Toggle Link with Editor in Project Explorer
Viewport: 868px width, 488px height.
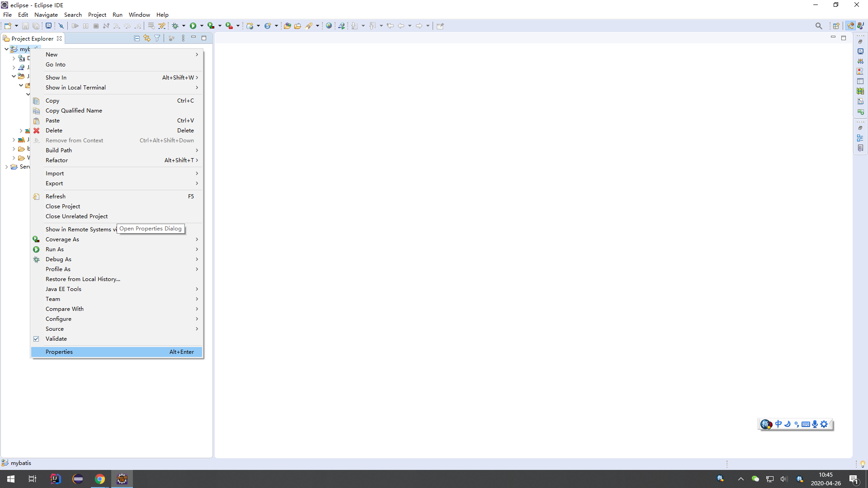click(147, 38)
